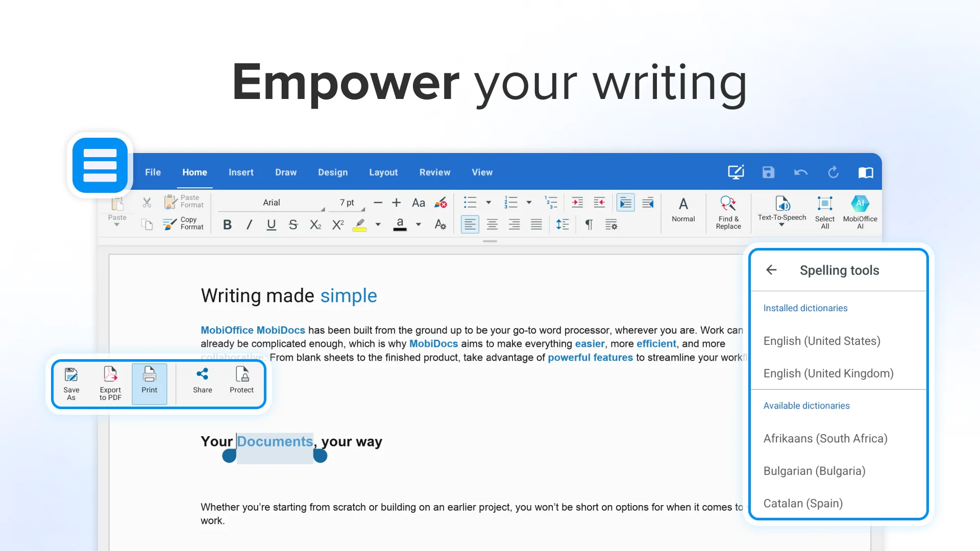980x551 pixels.
Task: Toggle Bold formatting
Action: [x=228, y=224]
